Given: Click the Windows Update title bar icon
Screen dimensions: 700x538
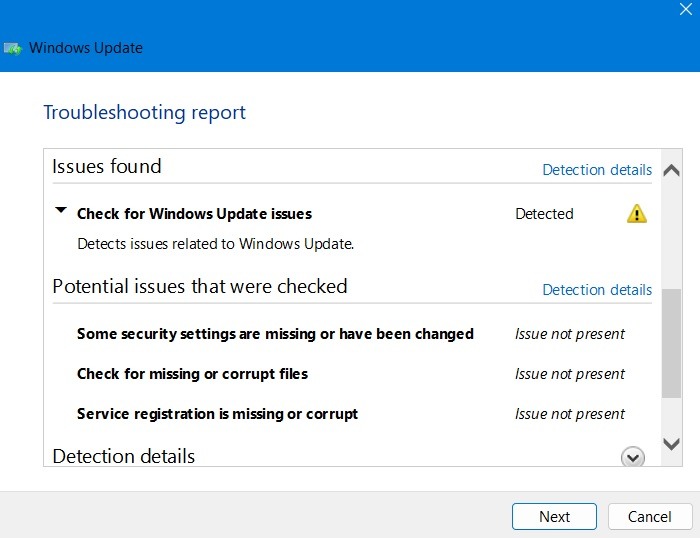Looking at the screenshot, I should (12, 48).
